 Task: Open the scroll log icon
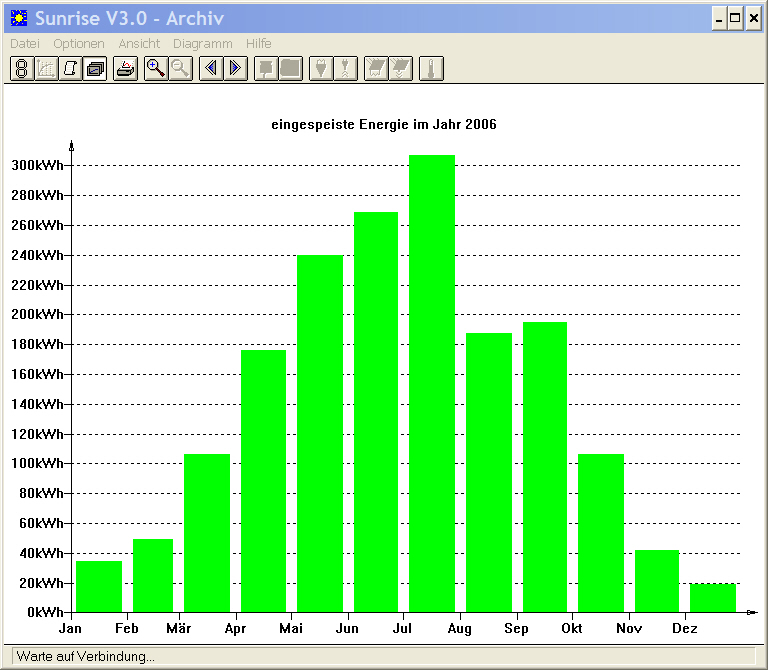point(71,68)
